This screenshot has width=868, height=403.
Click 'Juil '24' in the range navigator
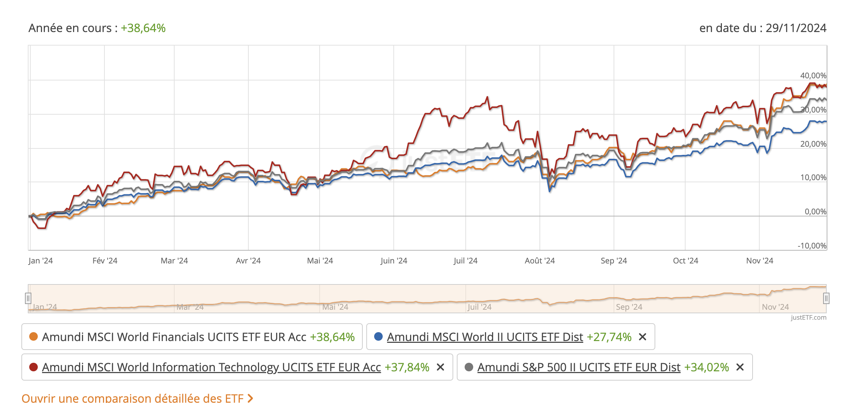480,307
